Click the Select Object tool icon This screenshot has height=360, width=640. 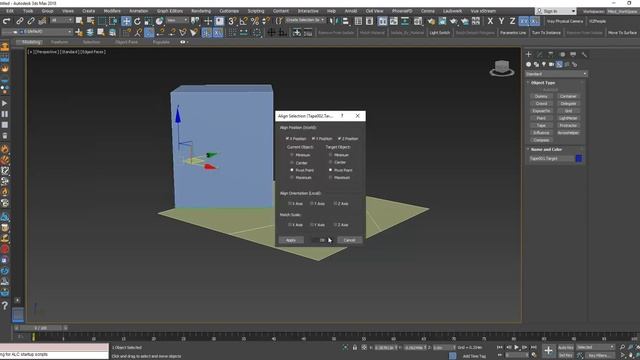tap(79, 21)
